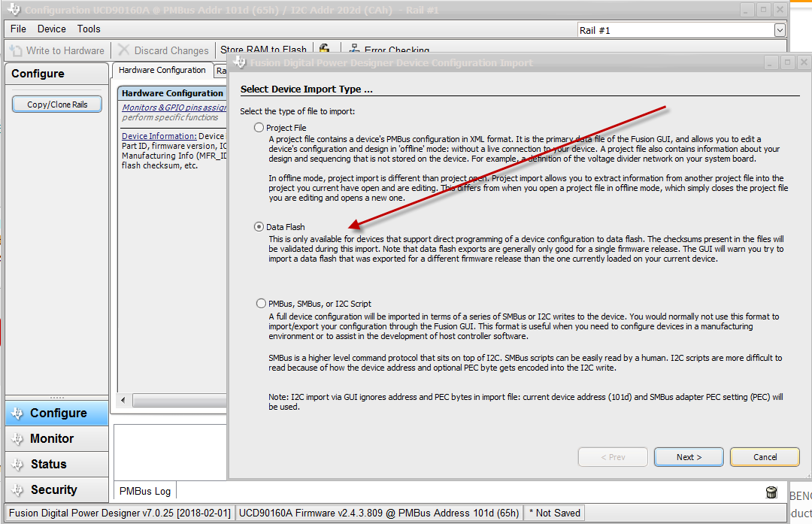Click the main window title bar TI icon
This screenshot has height=524, width=812.
(x=14, y=9)
